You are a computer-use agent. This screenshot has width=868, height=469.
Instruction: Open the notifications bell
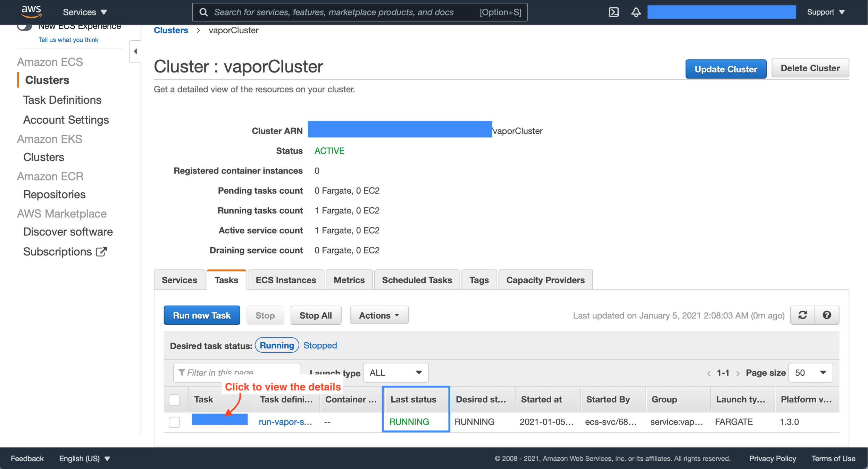click(636, 12)
